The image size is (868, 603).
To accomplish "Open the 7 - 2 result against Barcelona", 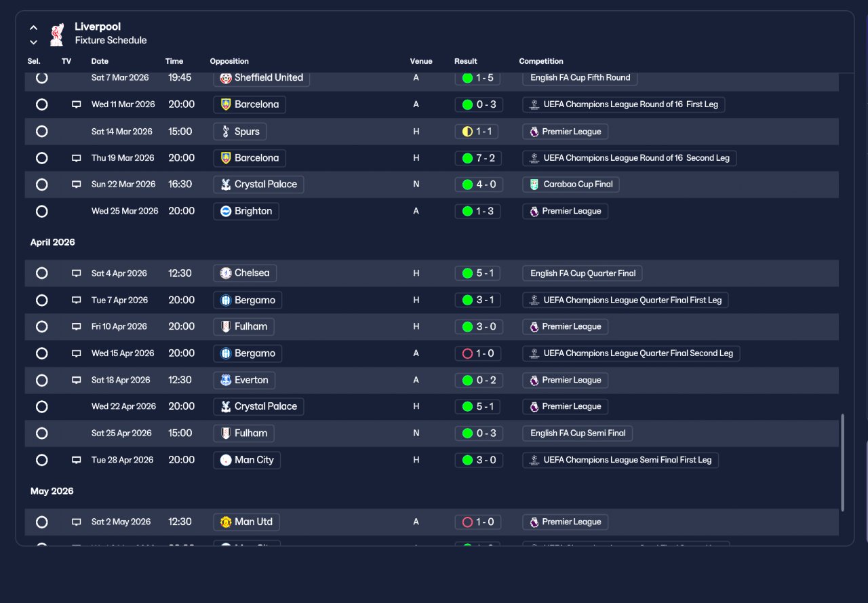I will tap(479, 158).
